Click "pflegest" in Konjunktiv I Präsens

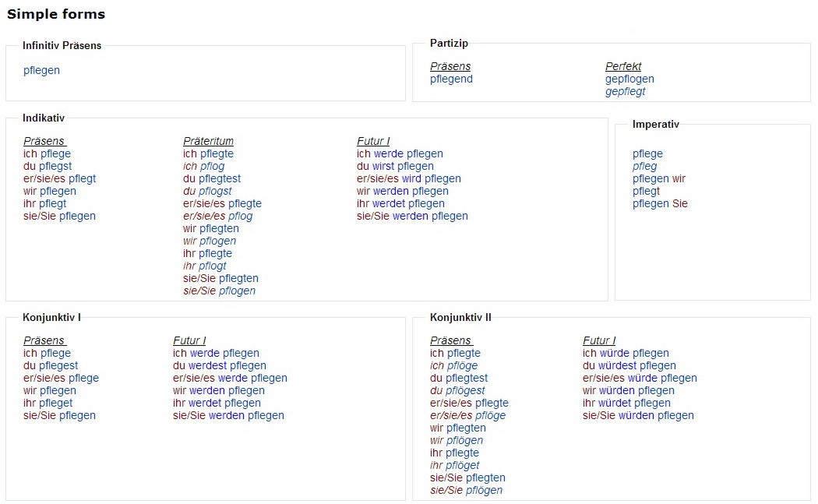pos(58,365)
